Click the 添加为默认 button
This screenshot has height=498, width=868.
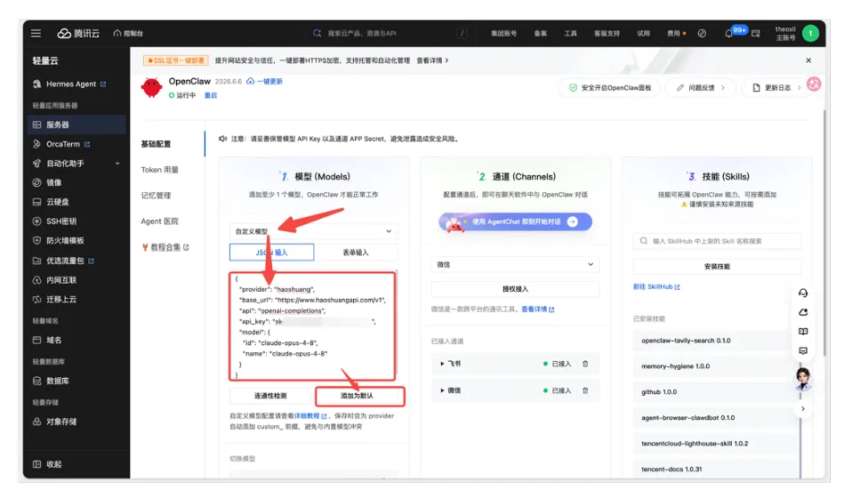coord(357,396)
